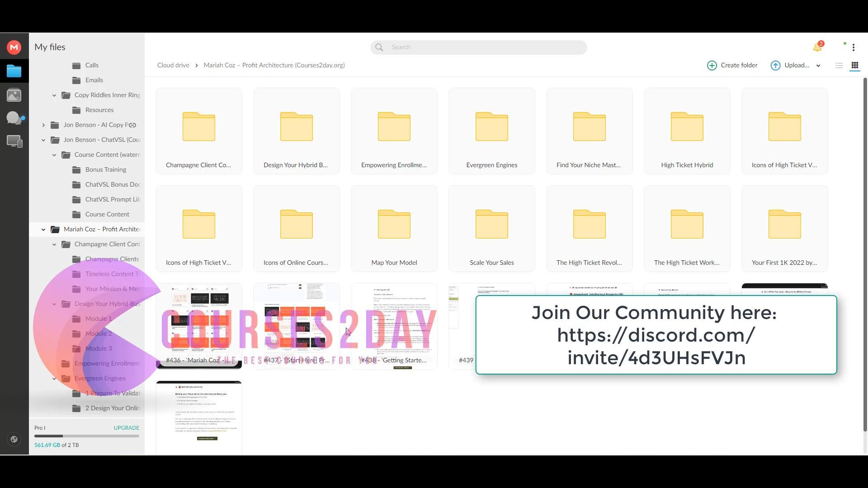
Task: Collapse Champagne Client Cont tree node
Action: (x=54, y=244)
